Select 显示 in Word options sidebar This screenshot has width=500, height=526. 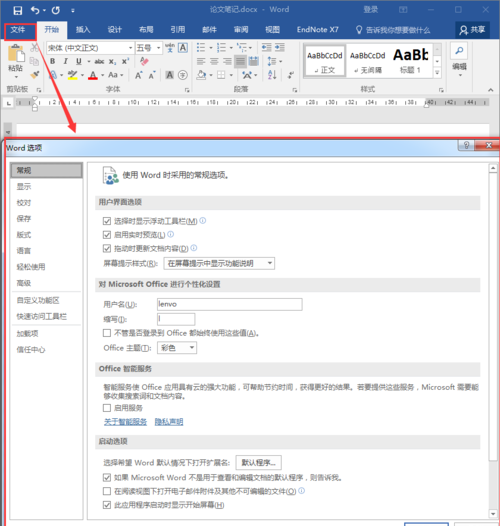point(24,187)
